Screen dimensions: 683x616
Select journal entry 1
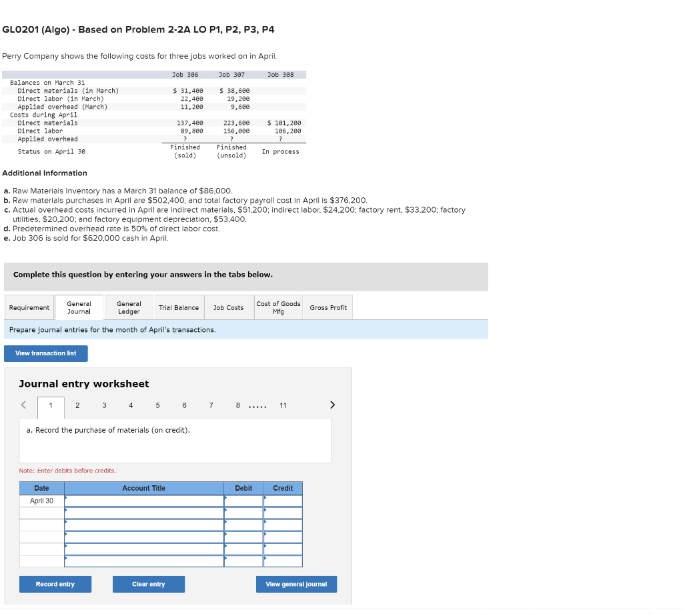pyautogui.click(x=51, y=406)
